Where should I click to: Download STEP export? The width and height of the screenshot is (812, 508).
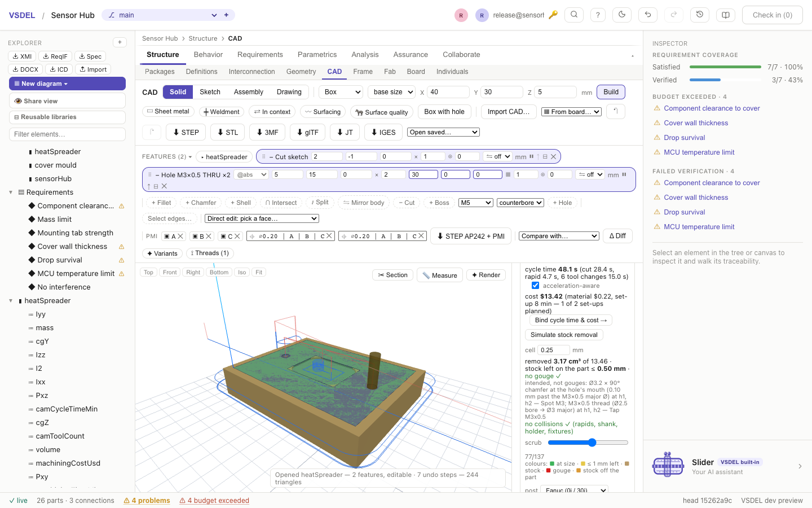pos(186,132)
